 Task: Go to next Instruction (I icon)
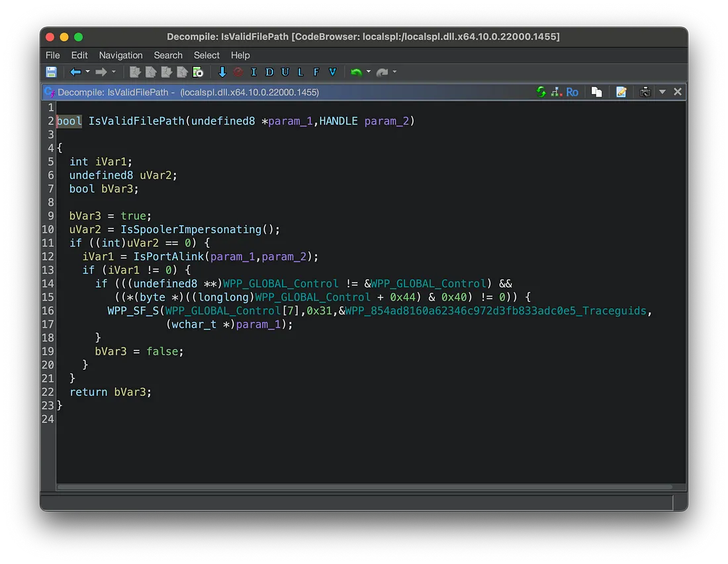tap(253, 72)
